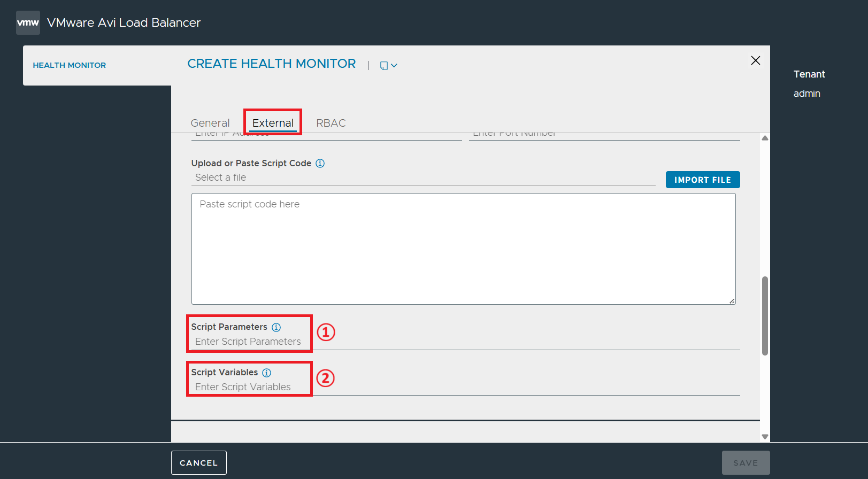Click the scroll down arrow of the form
Viewport: 868px width, 479px height.
tap(765, 437)
